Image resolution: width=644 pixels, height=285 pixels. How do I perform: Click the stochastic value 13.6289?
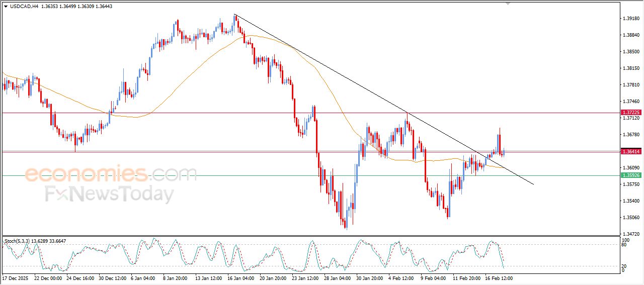coord(39,241)
